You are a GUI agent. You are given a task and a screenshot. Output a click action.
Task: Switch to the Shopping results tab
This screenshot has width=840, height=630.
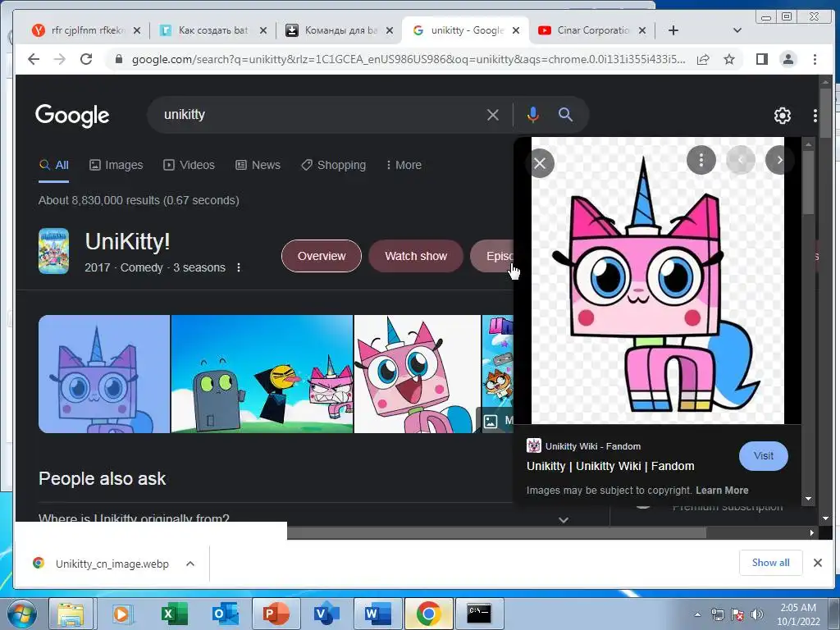click(x=334, y=165)
